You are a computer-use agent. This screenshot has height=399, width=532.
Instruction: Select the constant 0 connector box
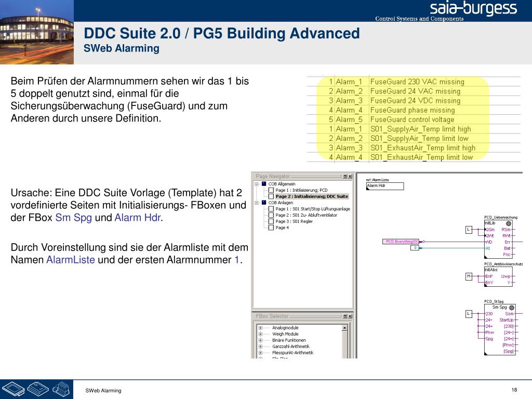pyautogui.click(x=415, y=248)
